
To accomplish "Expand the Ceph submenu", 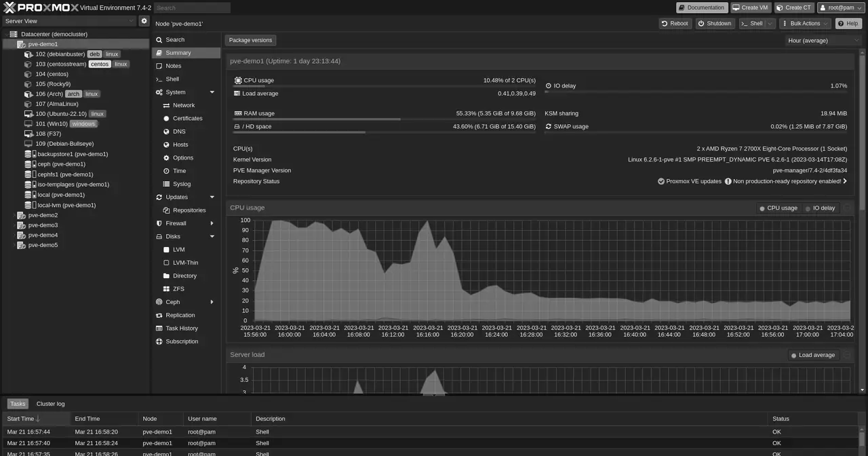I will click(212, 302).
